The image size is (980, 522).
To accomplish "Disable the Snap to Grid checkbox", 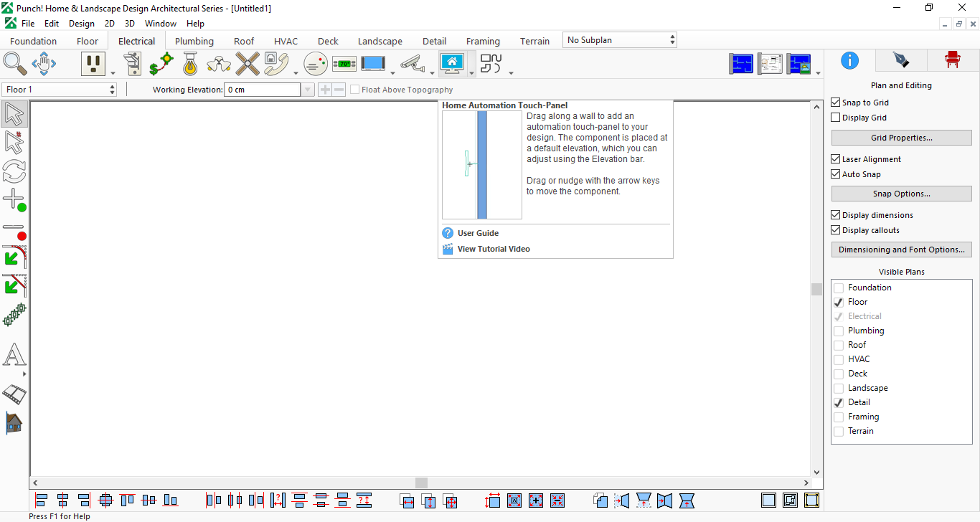I will 835,103.
